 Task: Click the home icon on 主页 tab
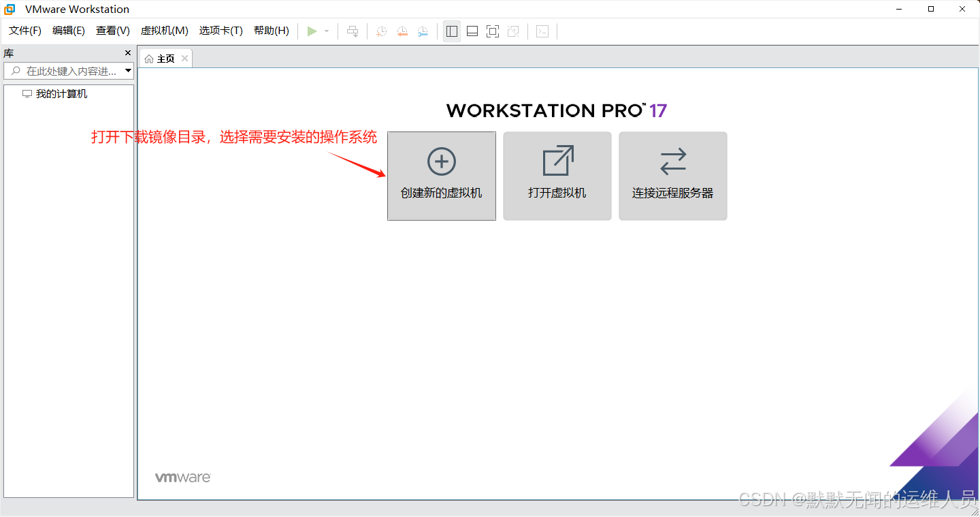[149, 59]
